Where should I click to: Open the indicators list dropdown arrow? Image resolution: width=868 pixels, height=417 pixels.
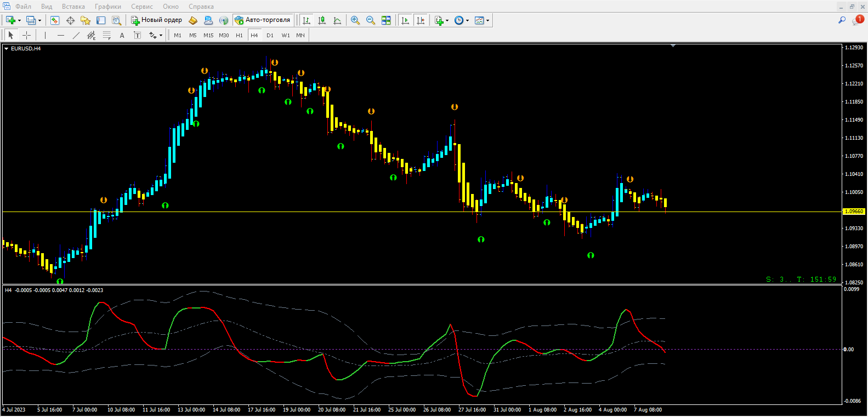coord(447,21)
